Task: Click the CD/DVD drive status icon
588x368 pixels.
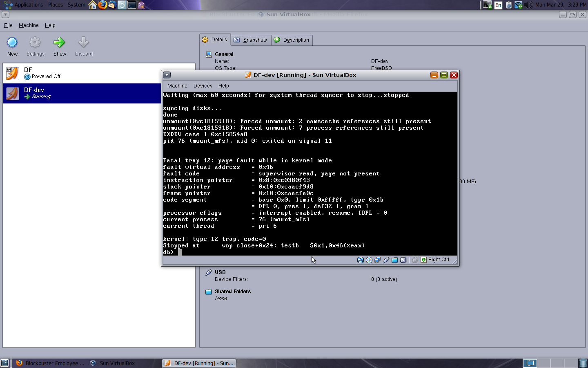Action: [369, 260]
